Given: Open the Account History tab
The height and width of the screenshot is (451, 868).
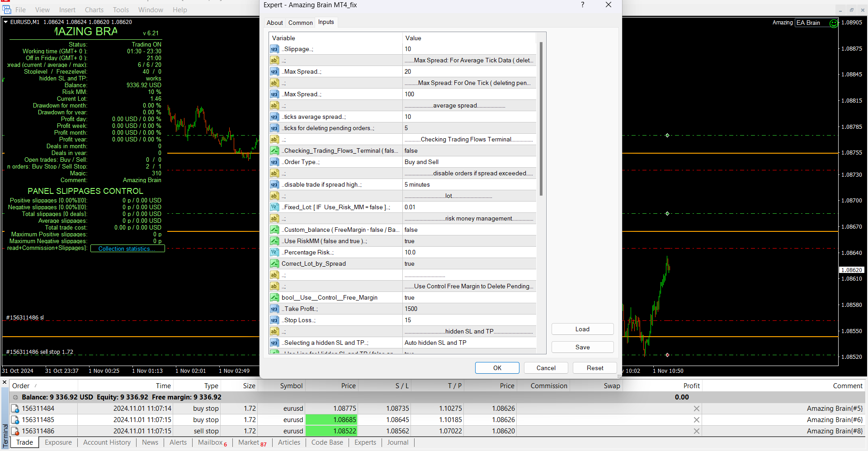Looking at the screenshot, I should click(107, 442).
